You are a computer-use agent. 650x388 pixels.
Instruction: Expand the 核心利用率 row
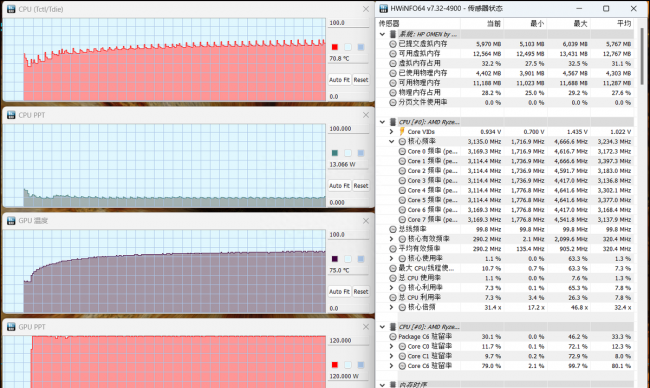coord(391,288)
